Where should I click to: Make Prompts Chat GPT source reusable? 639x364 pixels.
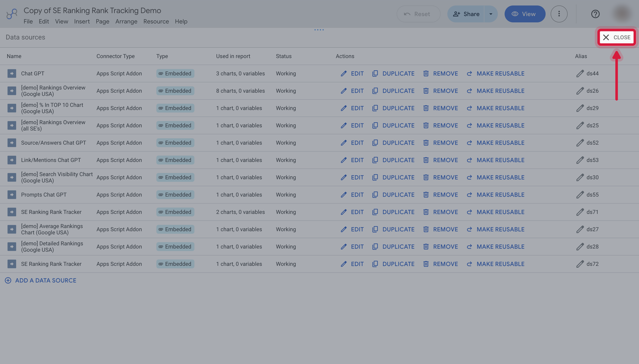point(495,195)
